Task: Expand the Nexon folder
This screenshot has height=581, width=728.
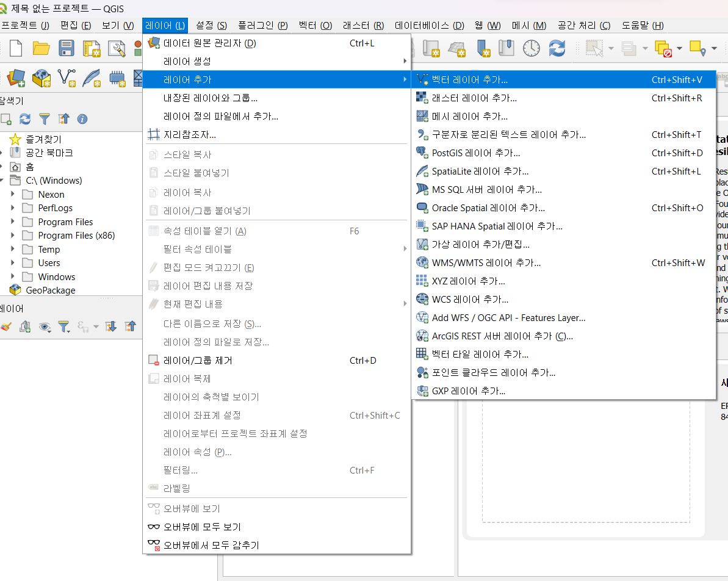Action: click(13, 194)
